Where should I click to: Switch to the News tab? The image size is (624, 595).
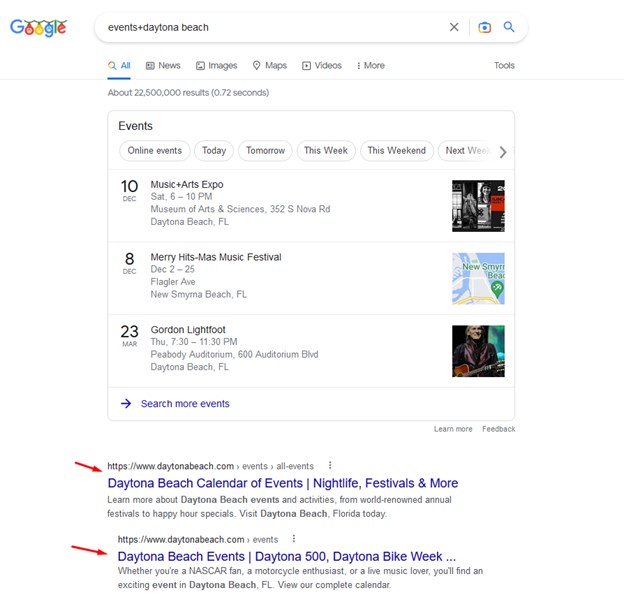coord(163,66)
